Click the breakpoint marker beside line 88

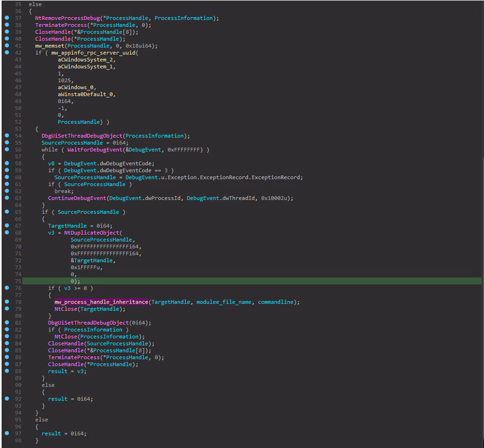pyautogui.click(x=7, y=371)
